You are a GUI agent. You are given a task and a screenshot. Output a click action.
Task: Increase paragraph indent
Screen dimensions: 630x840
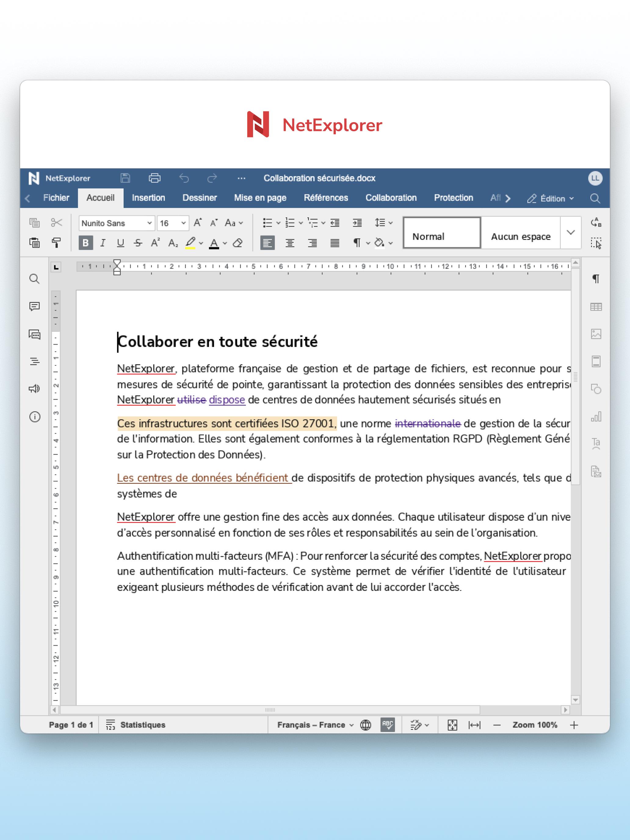pos(357,223)
